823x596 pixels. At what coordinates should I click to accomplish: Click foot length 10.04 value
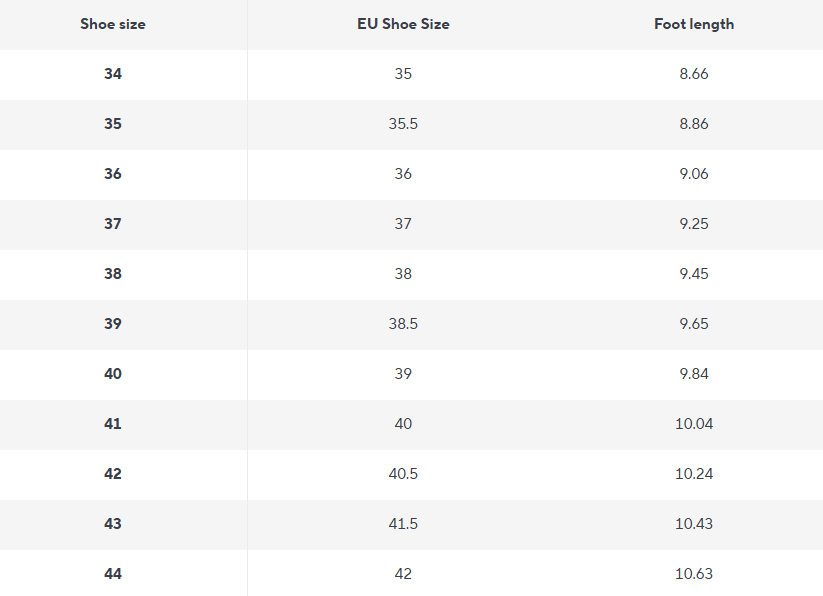[694, 424]
